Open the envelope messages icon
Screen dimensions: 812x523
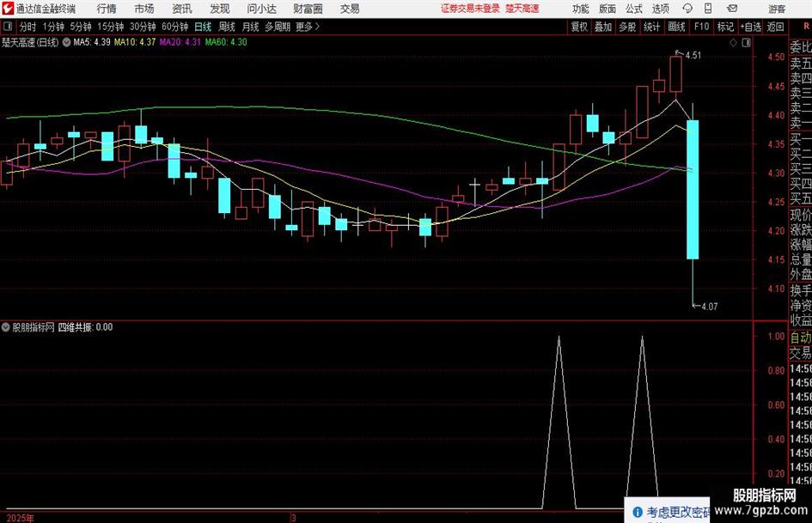[732, 9]
